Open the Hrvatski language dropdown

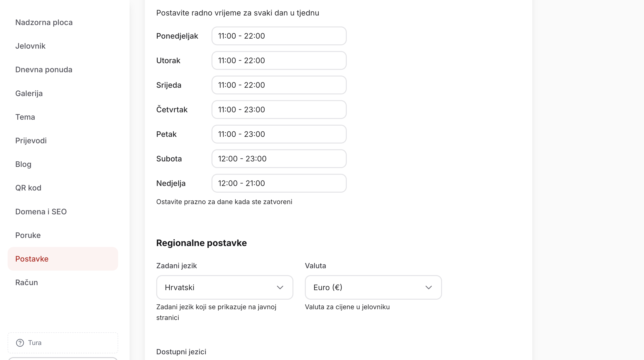click(x=224, y=287)
